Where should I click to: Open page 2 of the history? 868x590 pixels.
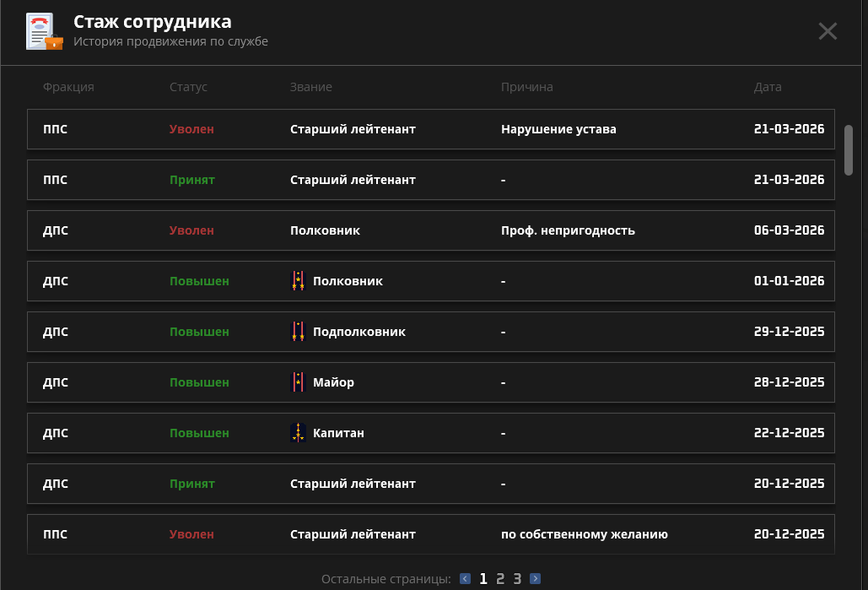(x=500, y=579)
